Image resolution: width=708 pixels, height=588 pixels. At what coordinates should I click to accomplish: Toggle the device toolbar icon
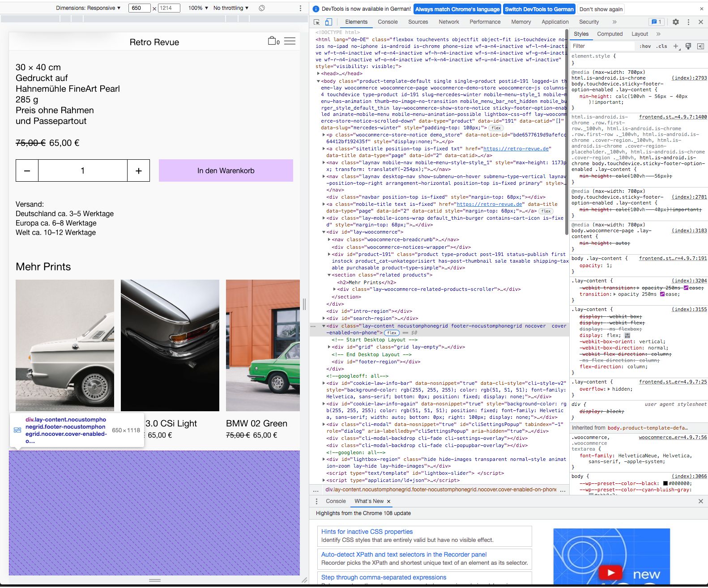click(x=328, y=22)
